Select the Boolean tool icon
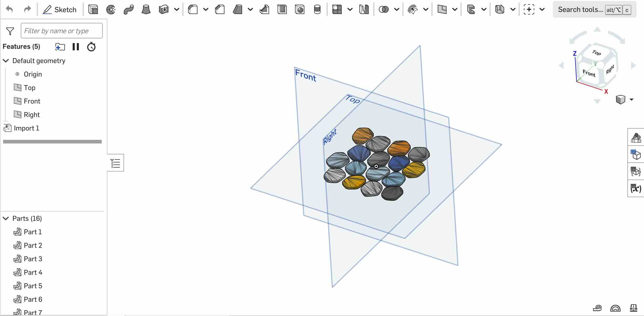The width and height of the screenshot is (644, 316). [x=383, y=10]
